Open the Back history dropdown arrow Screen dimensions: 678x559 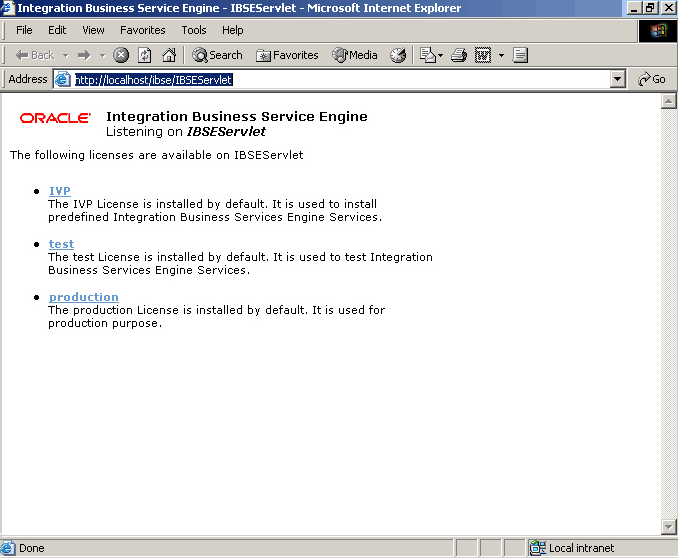pyautogui.click(x=66, y=55)
